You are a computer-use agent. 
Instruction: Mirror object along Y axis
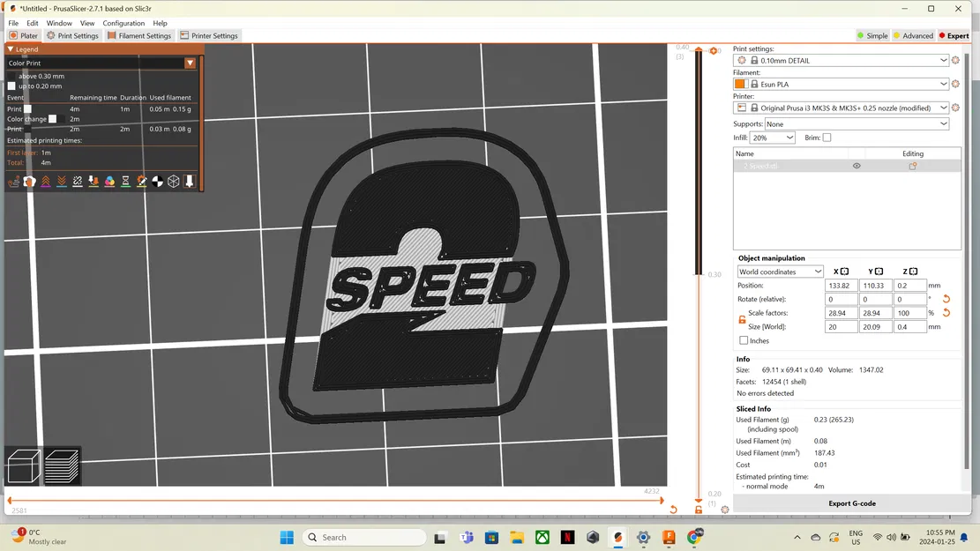point(879,272)
